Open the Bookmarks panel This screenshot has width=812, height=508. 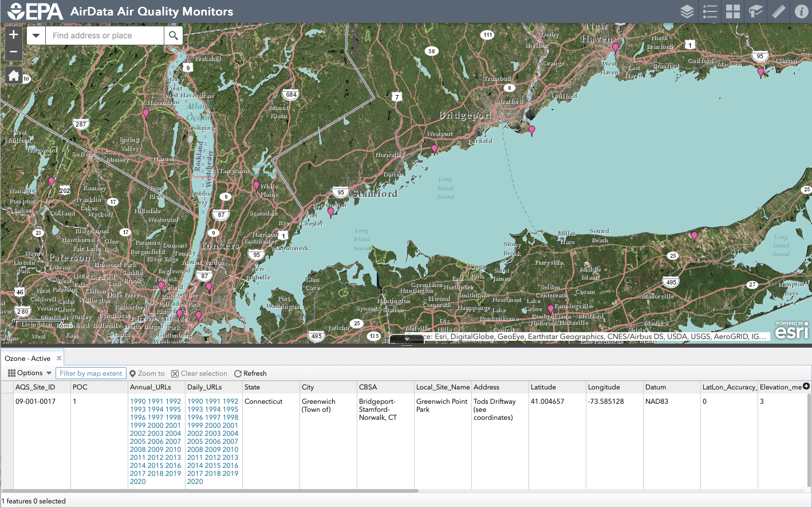(755, 11)
